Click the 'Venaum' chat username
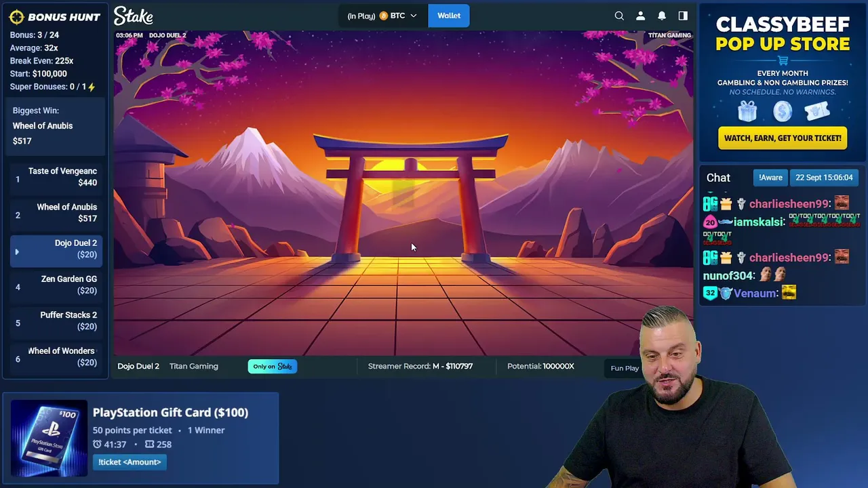868x488 pixels. (x=755, y=293)
